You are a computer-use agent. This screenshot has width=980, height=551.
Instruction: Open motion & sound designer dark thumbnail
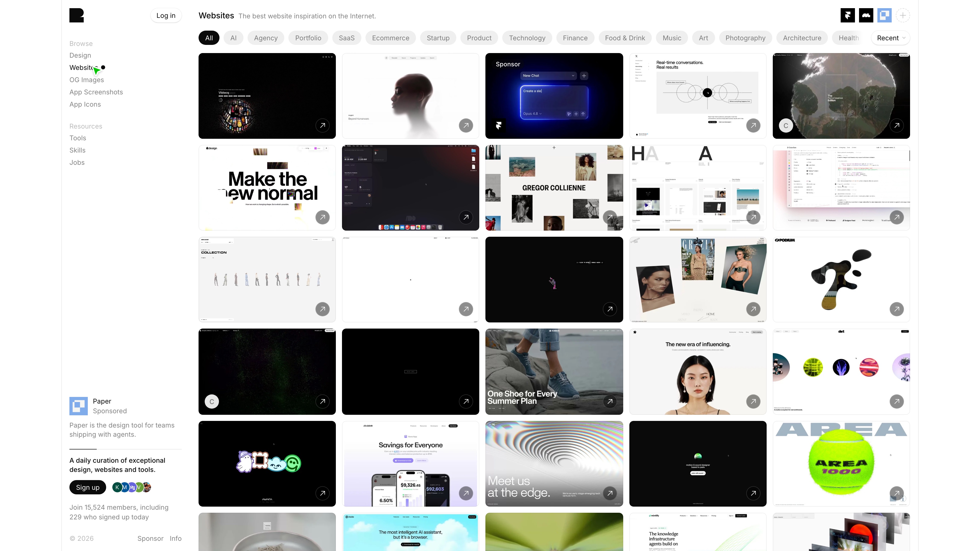pos(698,464)
